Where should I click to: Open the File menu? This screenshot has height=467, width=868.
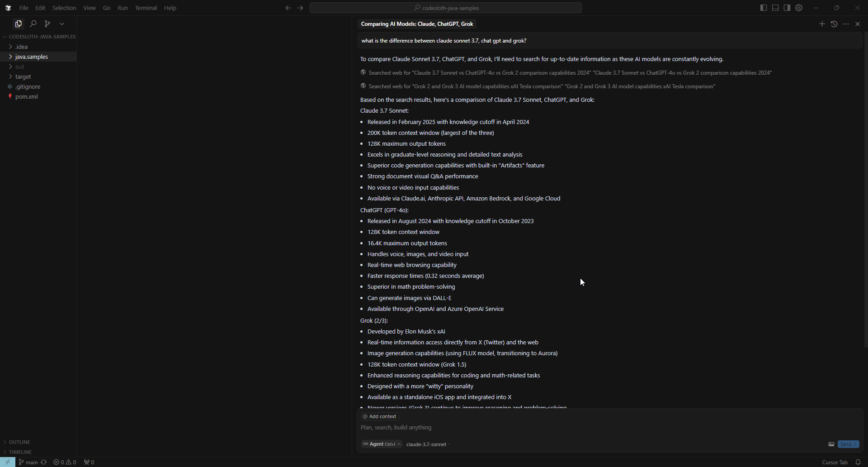[x=24, y=8]
